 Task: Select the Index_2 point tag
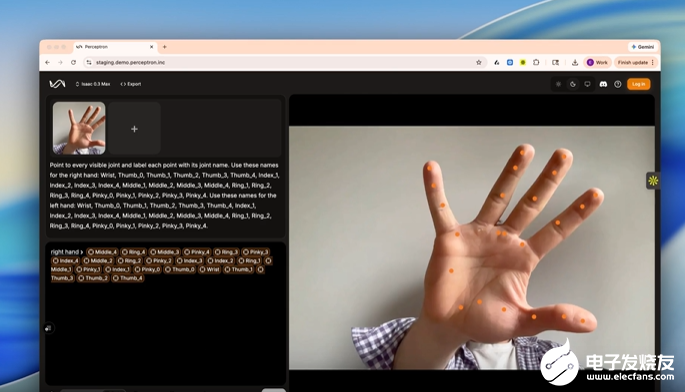click(x=221, y=261)
